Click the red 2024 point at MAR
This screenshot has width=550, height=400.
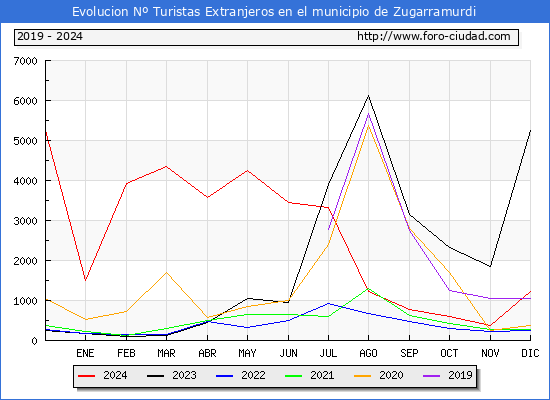(x=166, y=166)
